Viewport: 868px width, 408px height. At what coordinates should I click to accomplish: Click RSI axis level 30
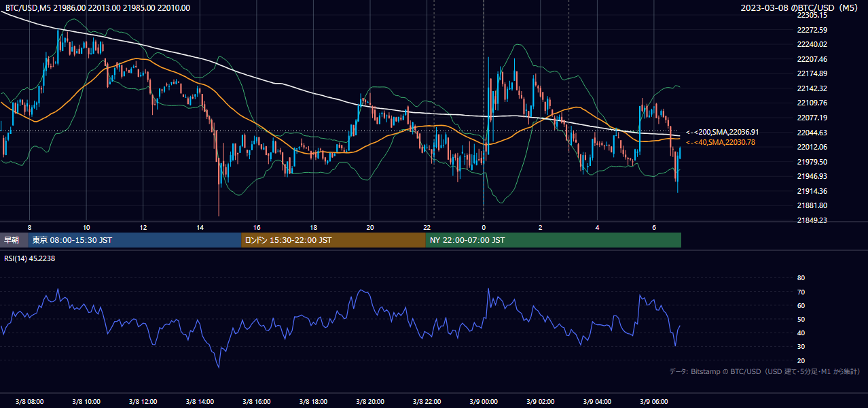pos(801,347)
